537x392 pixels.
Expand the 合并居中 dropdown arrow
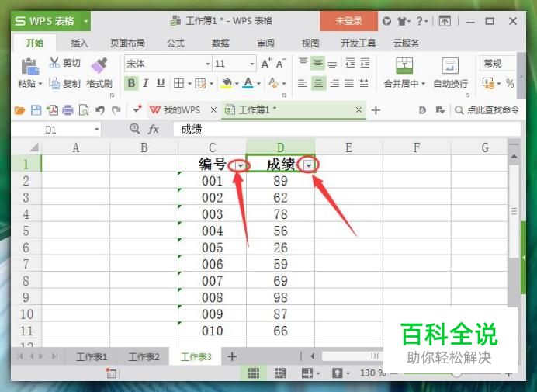(x=423, y=84)
